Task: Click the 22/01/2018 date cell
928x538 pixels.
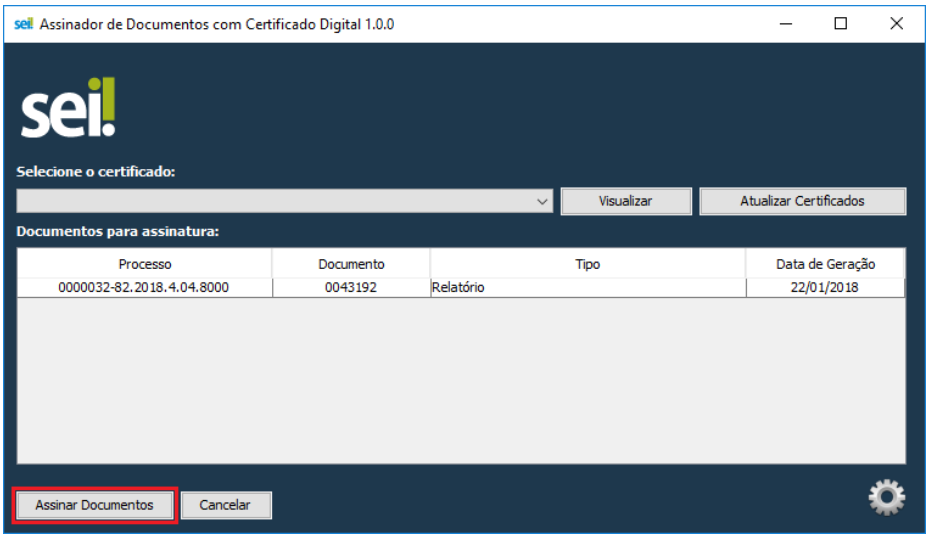Action: click(x=825, y=288)
